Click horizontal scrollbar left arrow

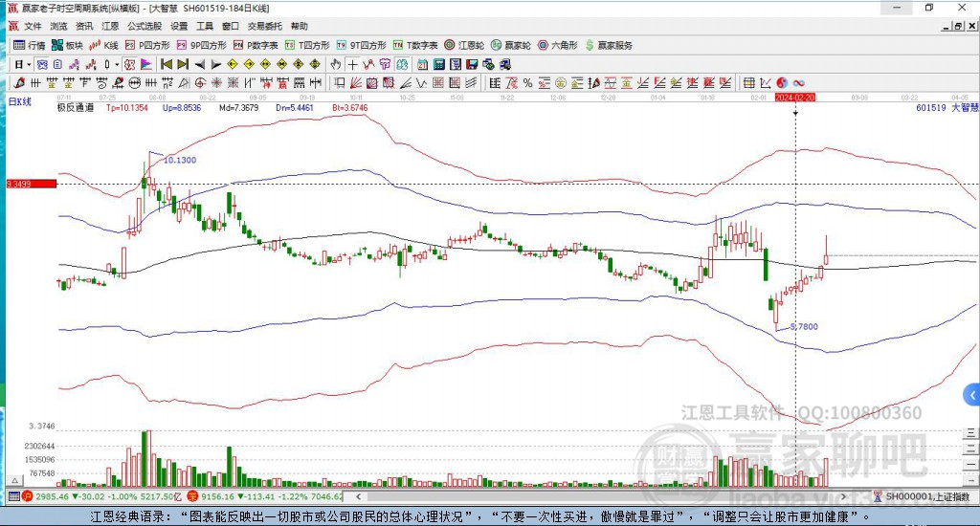358,496
